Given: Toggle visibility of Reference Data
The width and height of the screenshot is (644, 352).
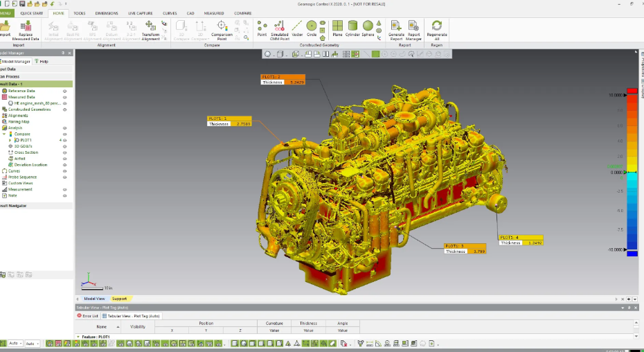Looking at the screenshot, I should tap(64, 91).
